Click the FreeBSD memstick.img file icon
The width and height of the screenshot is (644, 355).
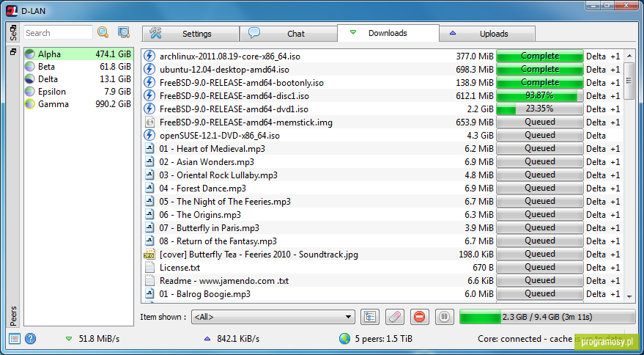click(149, 122)
